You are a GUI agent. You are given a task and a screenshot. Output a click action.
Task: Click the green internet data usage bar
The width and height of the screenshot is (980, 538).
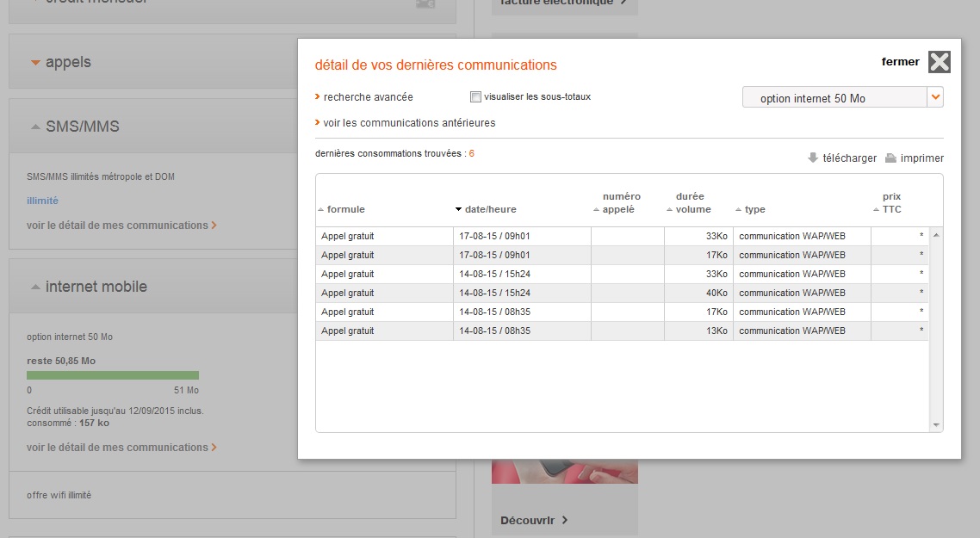(x=112, y=375)
